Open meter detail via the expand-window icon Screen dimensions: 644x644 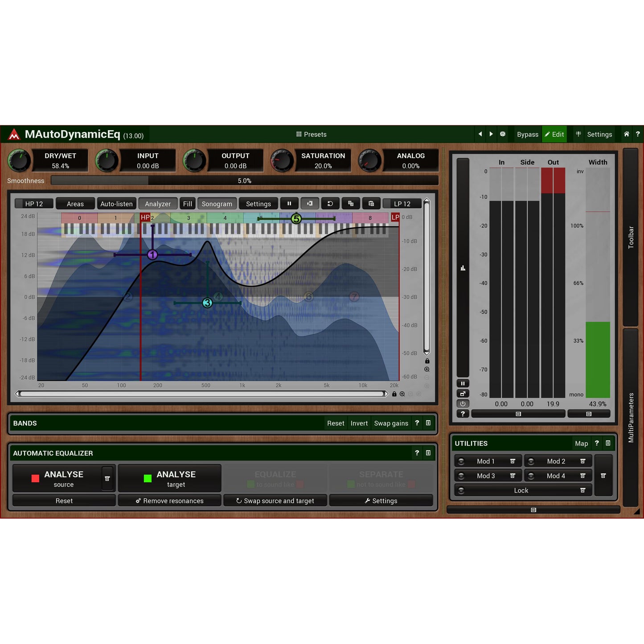[x=463, y=394]
